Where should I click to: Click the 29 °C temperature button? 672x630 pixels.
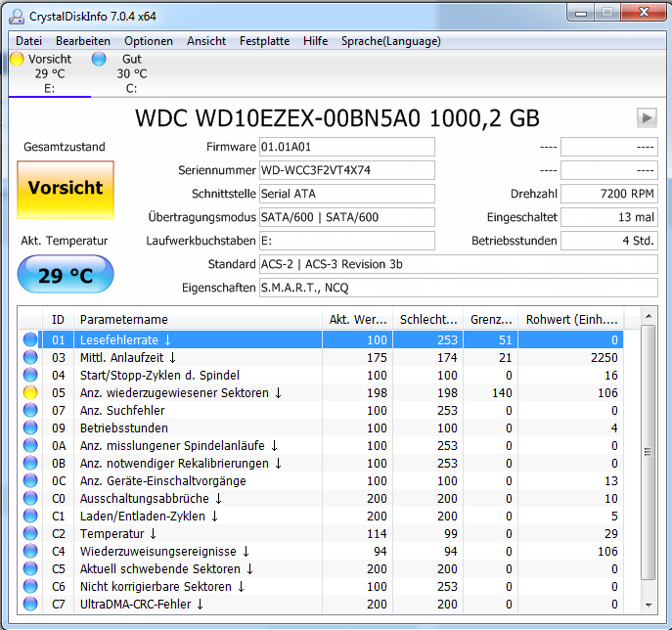66,275
